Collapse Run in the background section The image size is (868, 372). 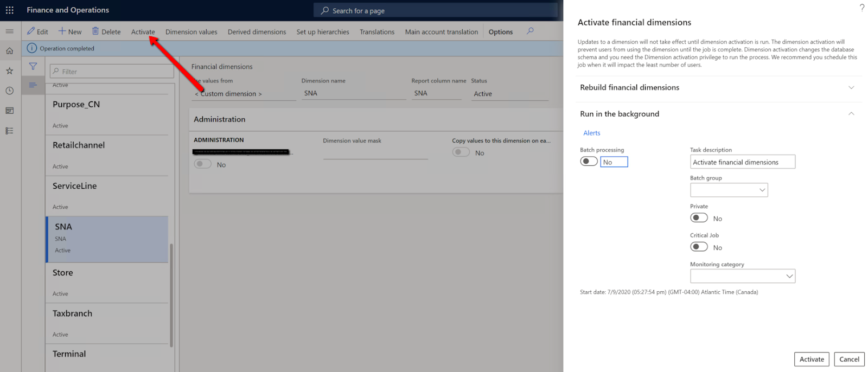pyautogui.click(x=718, y=114)
